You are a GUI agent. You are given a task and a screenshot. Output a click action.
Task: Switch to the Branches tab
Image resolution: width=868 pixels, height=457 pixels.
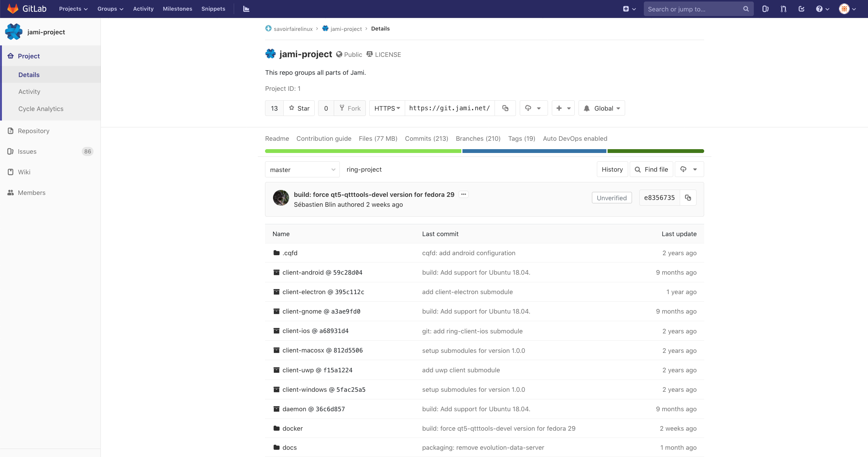point(478,138)
